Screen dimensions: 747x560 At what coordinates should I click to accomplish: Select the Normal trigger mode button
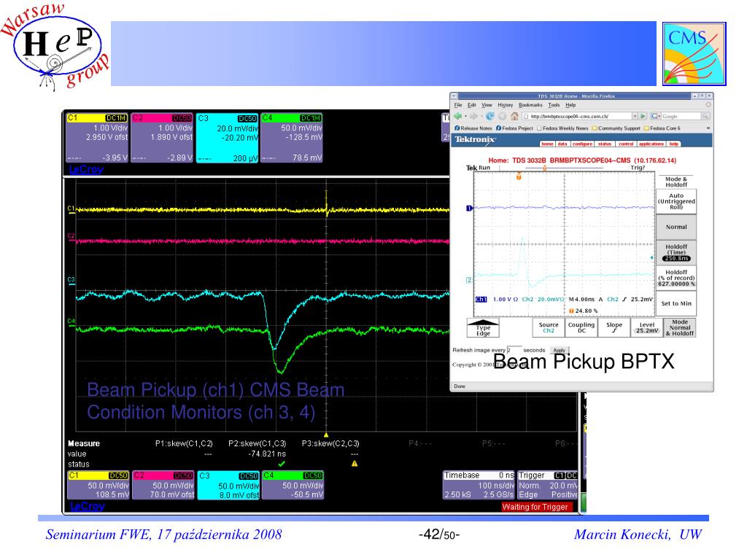(676, 227)
